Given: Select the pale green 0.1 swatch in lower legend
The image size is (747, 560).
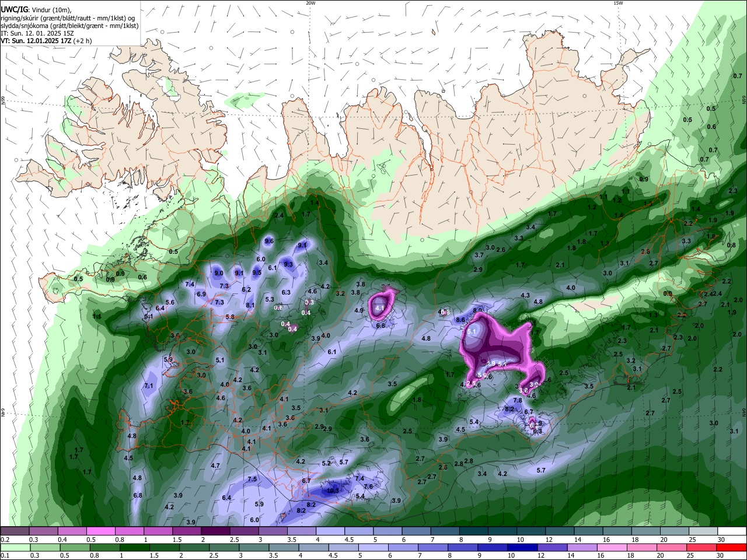Looking at the screenshot, I should (16, 548).
